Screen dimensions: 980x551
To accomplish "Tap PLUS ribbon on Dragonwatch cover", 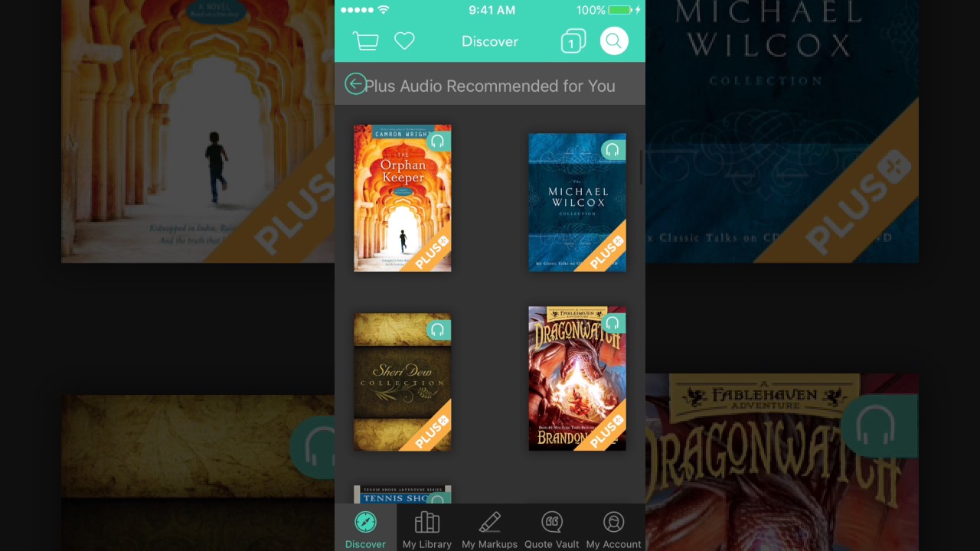I will 607,432.
